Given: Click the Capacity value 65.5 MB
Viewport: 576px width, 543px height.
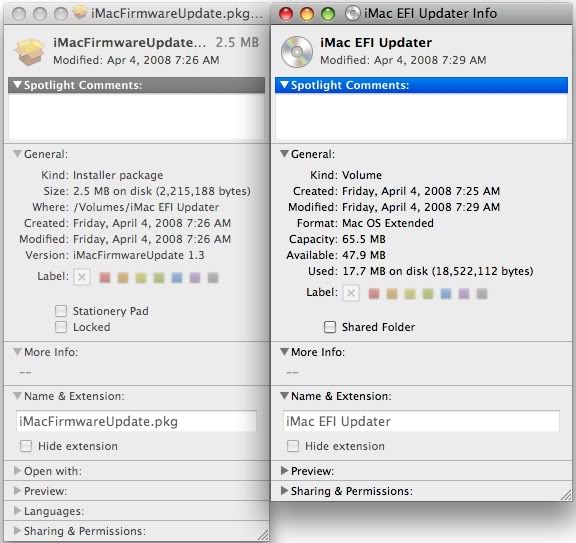Looking at the screenshot, I should [x=364, y=239].
